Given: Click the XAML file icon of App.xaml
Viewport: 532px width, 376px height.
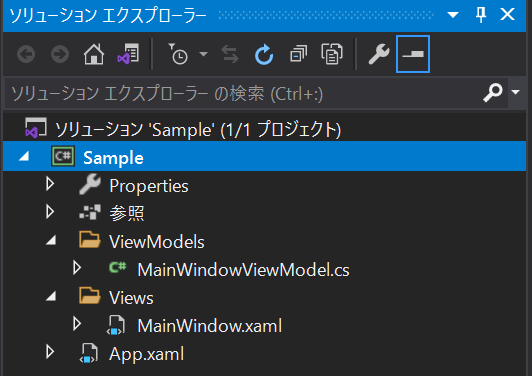Looking at the screenshot, I should [89, 353].
